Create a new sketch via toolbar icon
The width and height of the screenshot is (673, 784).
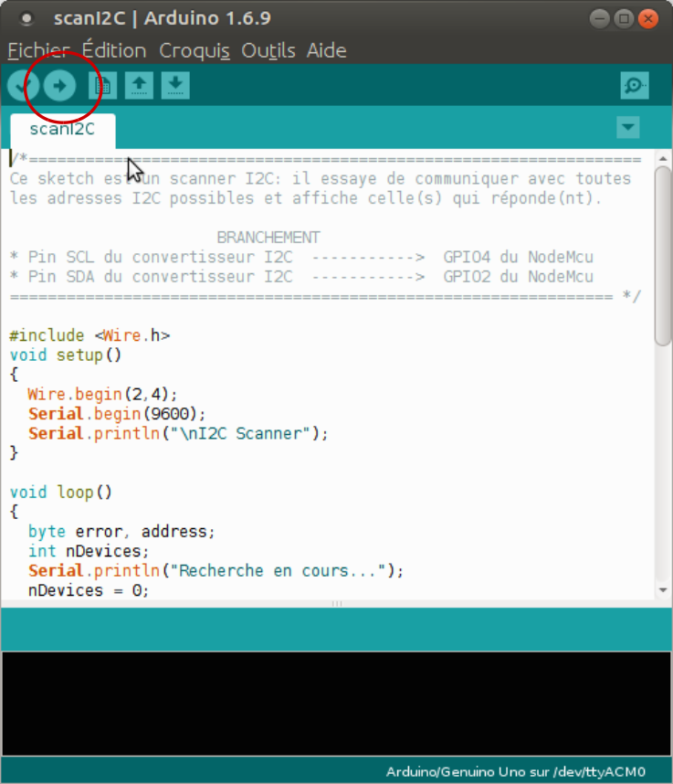tap(102, 86)
